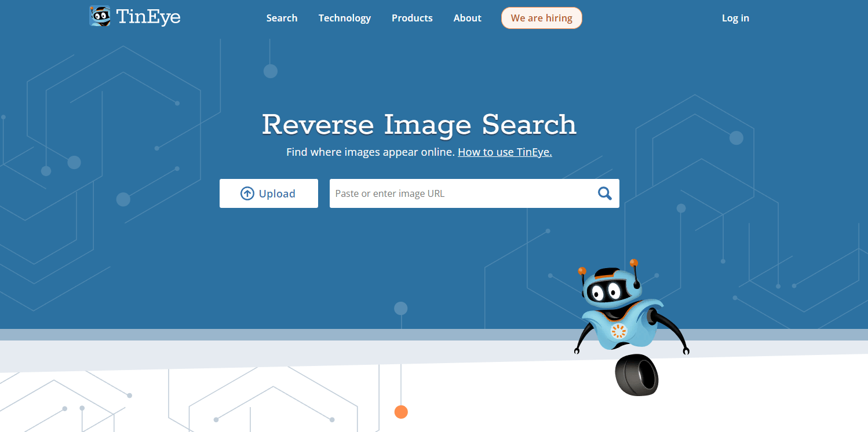Viewport: 868px width, 432px height.
Task: Click the TinEye robot logo icon
Action: click(x=100, y=16)
